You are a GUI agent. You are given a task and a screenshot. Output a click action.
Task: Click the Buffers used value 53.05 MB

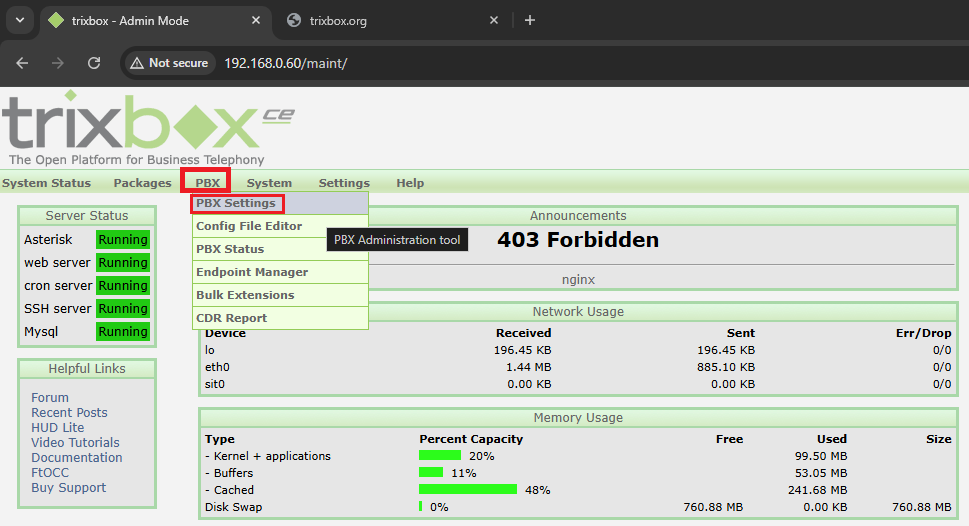(x=821, y=473)
